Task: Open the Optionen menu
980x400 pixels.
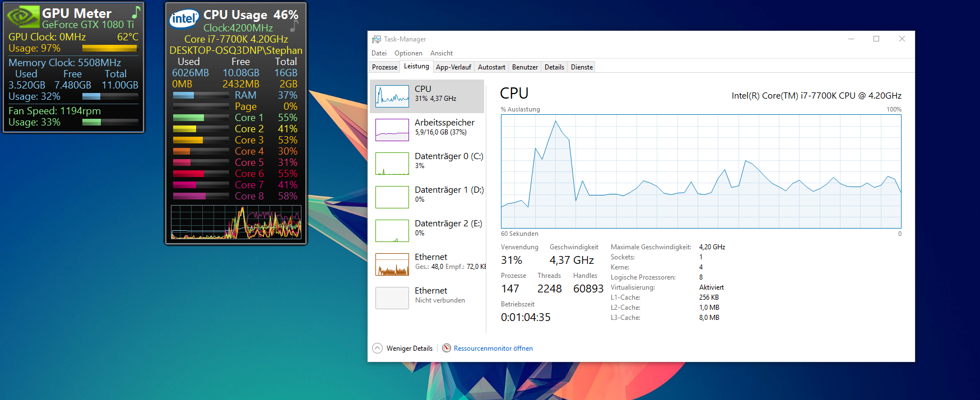Action: click(408, 53)
